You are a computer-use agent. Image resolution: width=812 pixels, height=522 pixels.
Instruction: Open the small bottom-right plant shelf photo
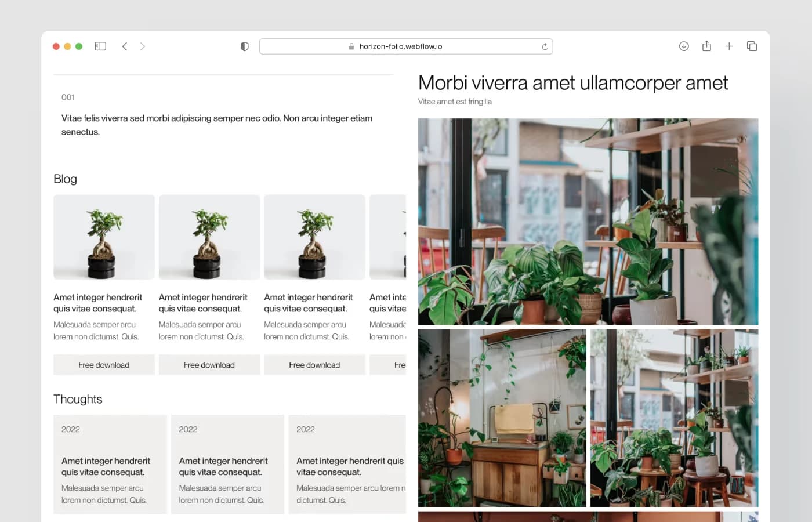(674, 418)
